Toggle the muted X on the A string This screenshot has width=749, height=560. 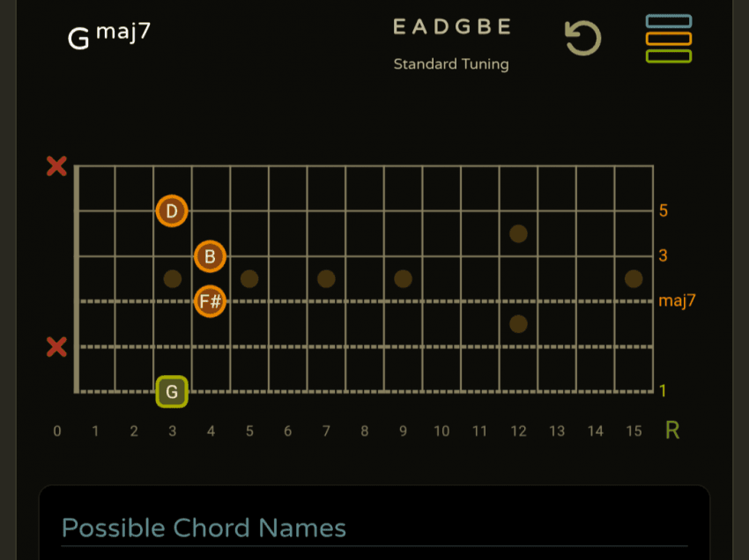coord(56,347)
